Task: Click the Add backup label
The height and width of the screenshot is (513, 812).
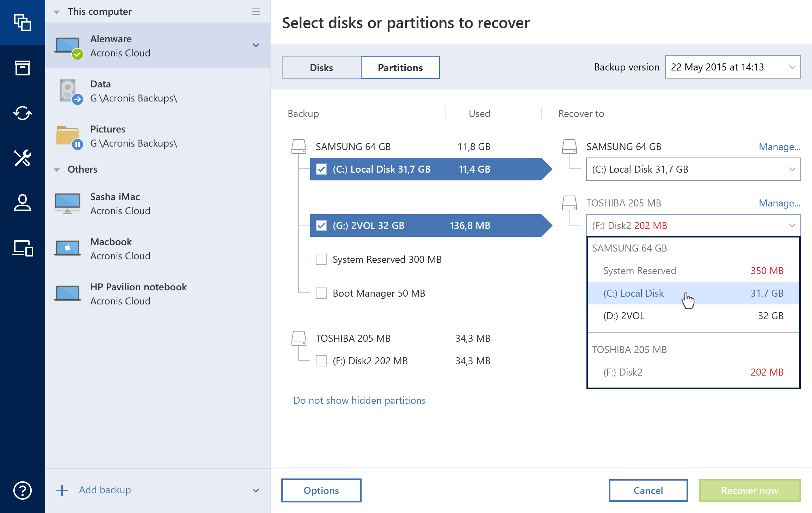Action: (x=105, y=490)
